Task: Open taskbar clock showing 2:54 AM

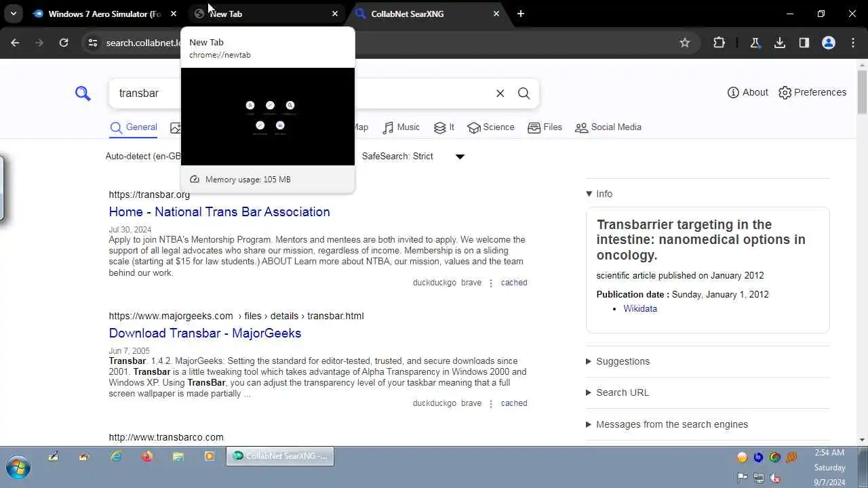Action: pyautogui.click(x=829, y=468)
